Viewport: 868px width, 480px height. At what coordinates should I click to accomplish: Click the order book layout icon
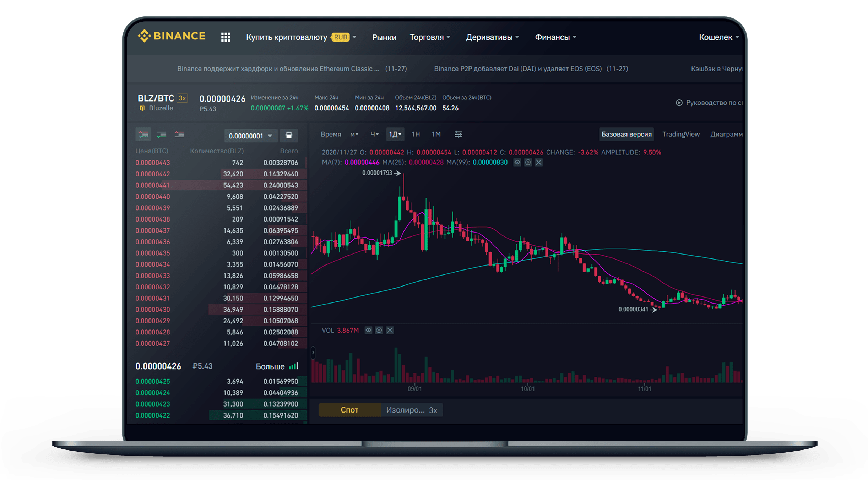[x=289, y=135]
